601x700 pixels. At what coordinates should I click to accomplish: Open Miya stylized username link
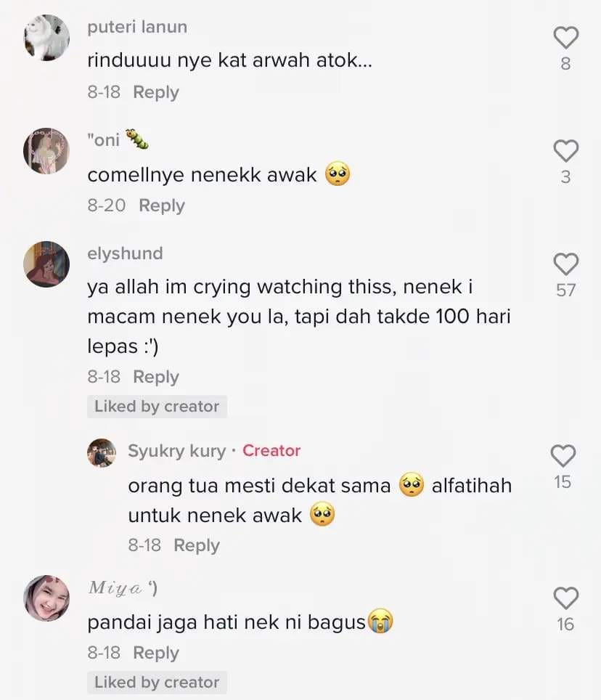(x=123, y=588)
